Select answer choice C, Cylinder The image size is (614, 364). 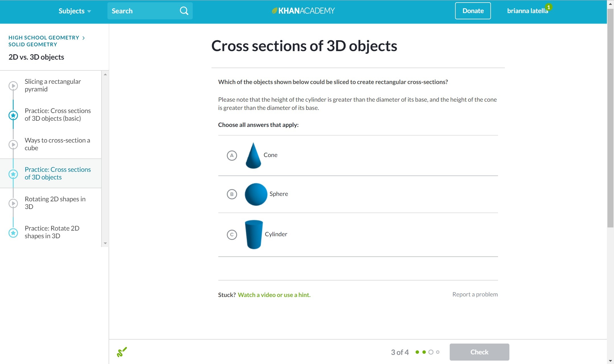232,235
